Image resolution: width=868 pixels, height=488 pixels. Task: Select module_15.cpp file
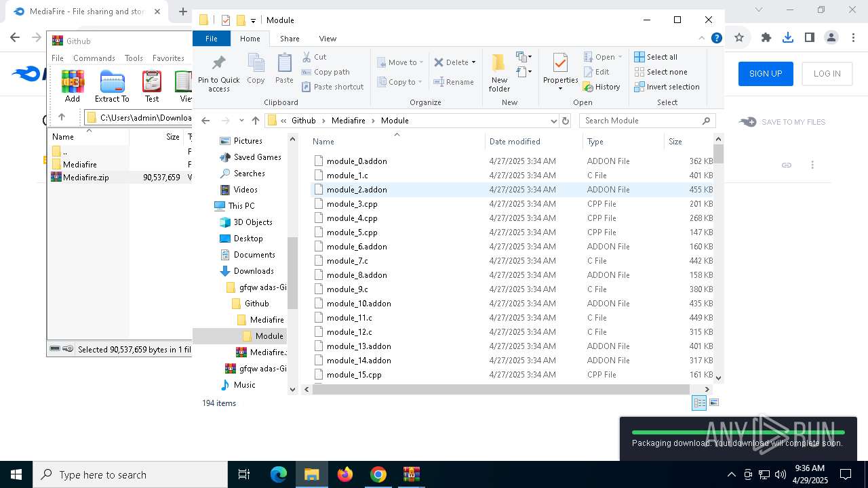[512, 375]
